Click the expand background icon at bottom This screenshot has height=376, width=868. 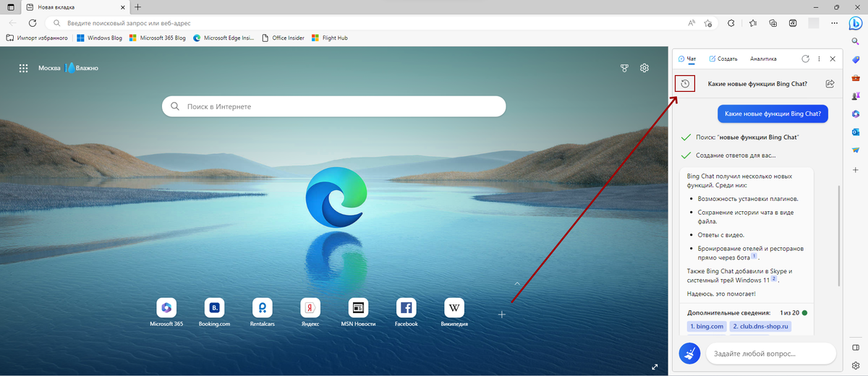click(655, 367)
